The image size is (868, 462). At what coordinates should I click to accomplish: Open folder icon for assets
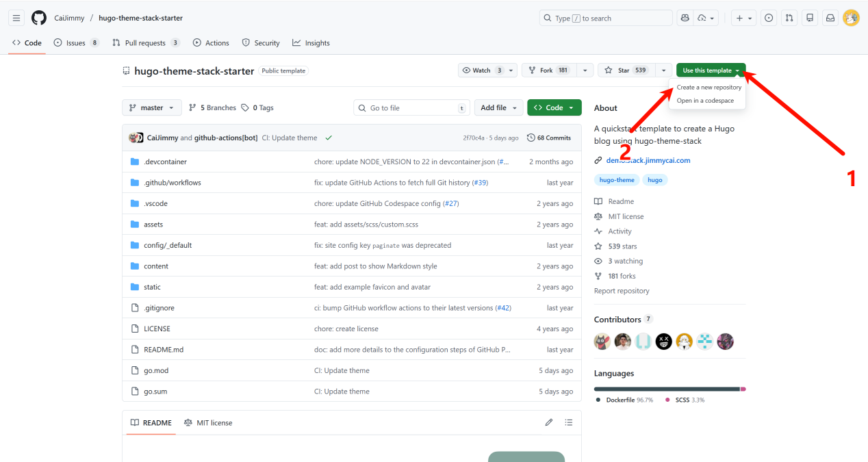pos(135,224)
